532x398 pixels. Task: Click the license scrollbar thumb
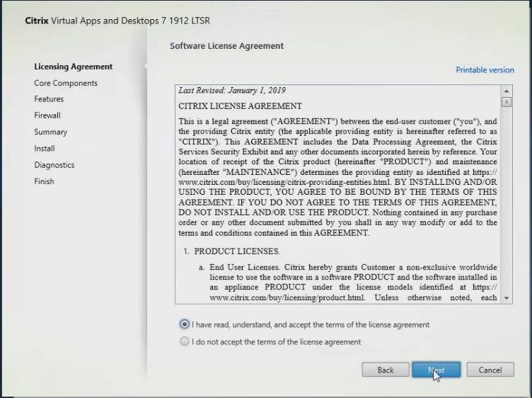507,102
